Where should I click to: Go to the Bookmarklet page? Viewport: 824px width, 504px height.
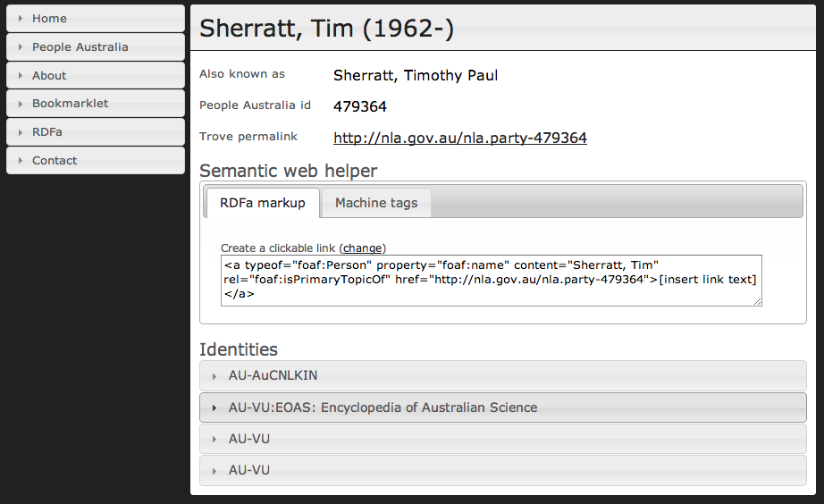(96, 104)
